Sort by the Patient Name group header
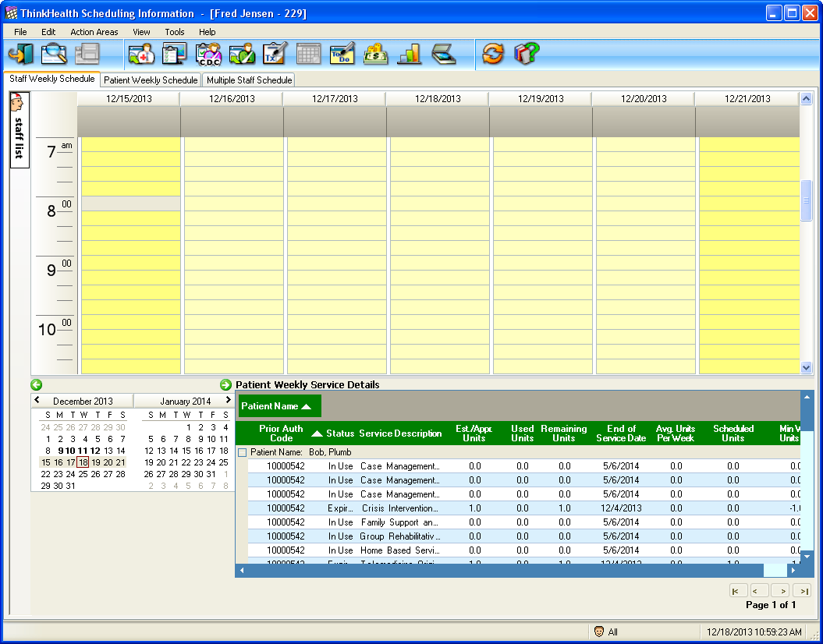This screenshot has width=823, height=644. 280,406
